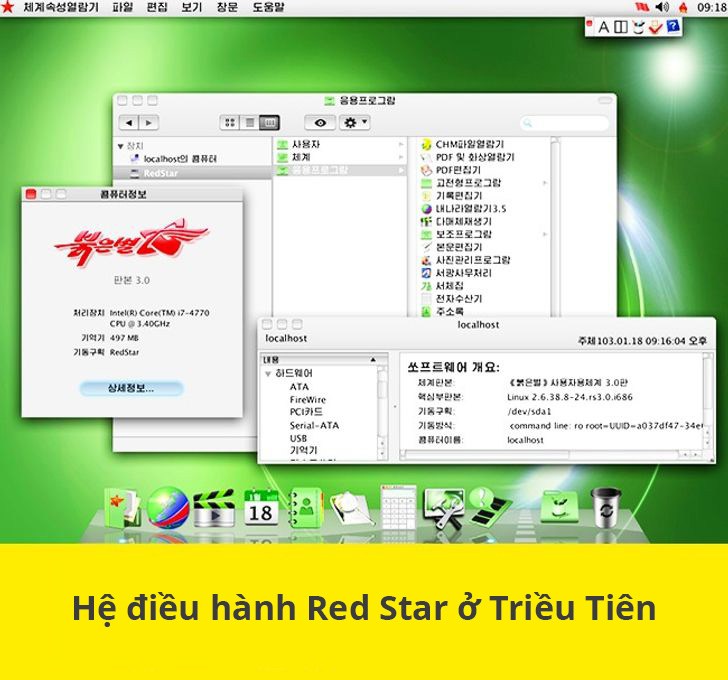Screen dimensions: 728x680
Task: Open the calculator dock icon
Action: pyautogui.click(x=398, y=507)
